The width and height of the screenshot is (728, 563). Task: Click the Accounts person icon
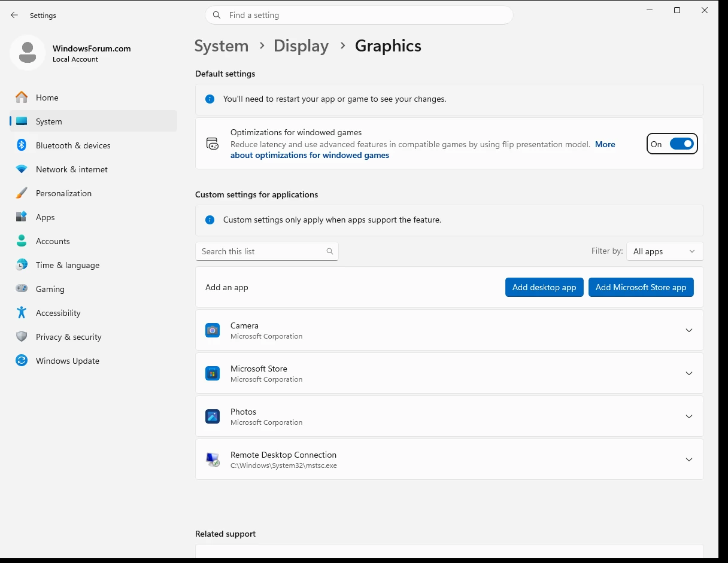tap(22, 241)
